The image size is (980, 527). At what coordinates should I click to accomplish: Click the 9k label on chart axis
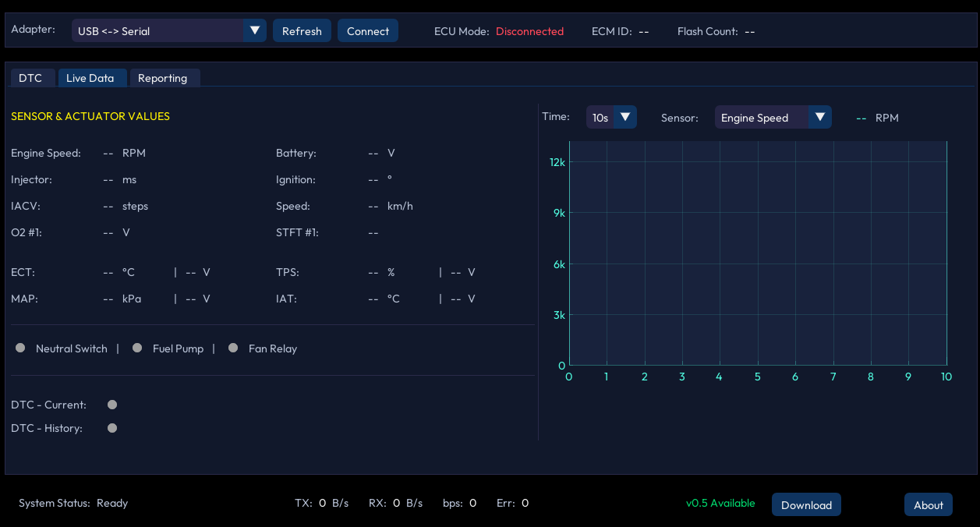[x=559, y=213]
